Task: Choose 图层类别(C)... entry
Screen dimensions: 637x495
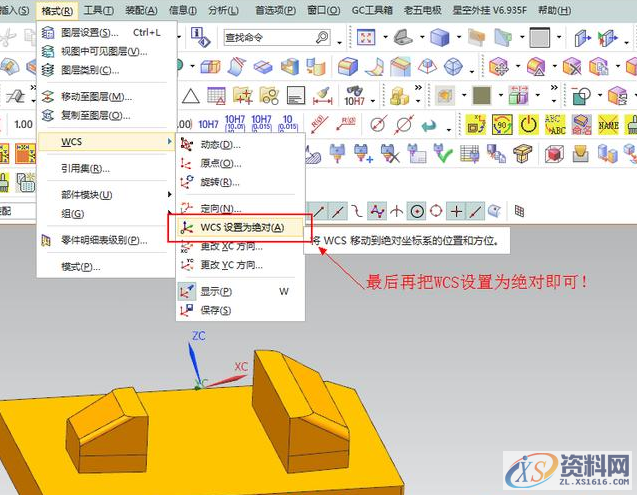Action: [x=106, y=70]
